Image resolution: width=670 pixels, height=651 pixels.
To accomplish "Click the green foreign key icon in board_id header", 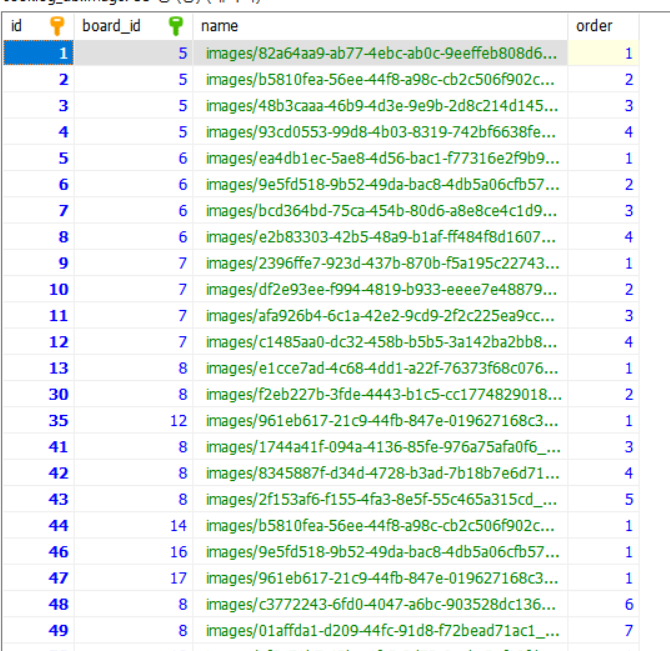I will 176,26.
